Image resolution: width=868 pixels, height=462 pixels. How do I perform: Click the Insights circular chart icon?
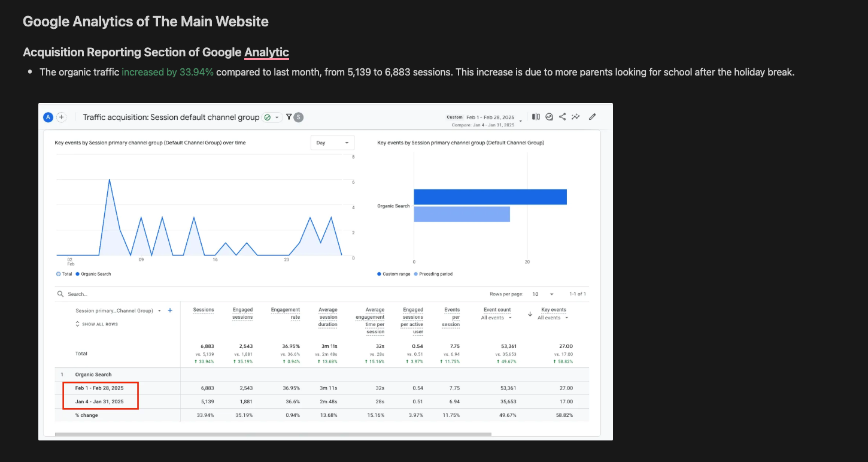(549, 117)
